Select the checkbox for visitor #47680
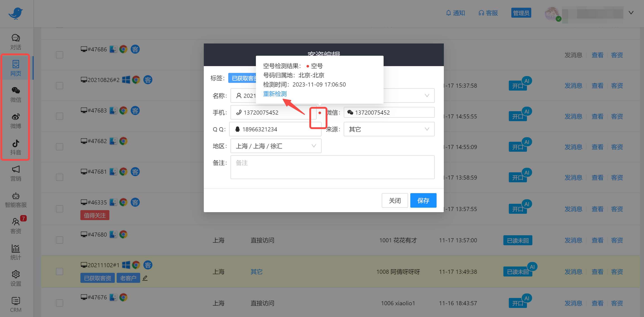Screen dimensions: 644x317 pos(60,240)
